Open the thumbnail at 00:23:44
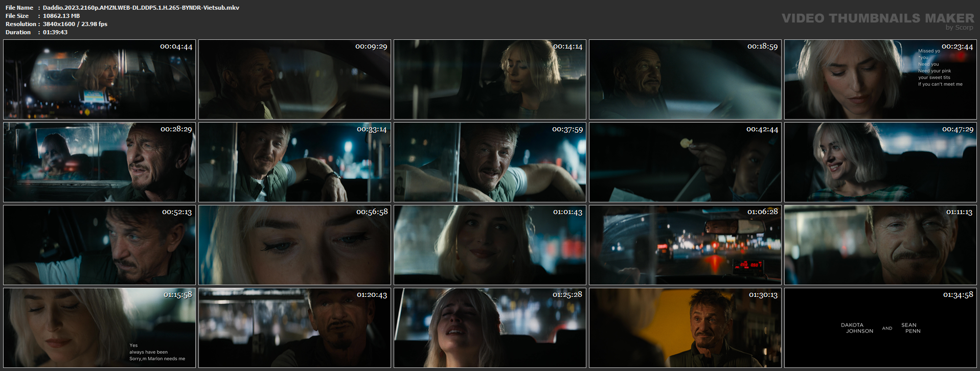 [x=880, y=79]
